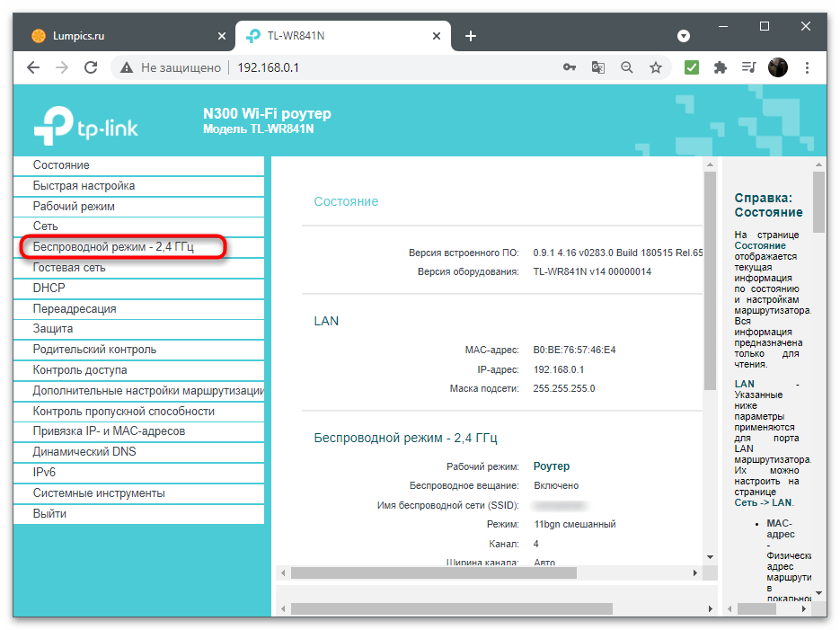840x630 pixels.
Task: Click the 11bgn смешанный mode value
Action: (x=575, y=524)
